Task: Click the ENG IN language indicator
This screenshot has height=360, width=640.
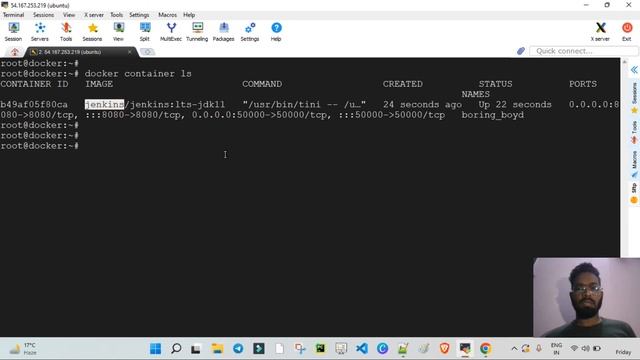Action: pos(556,349)
